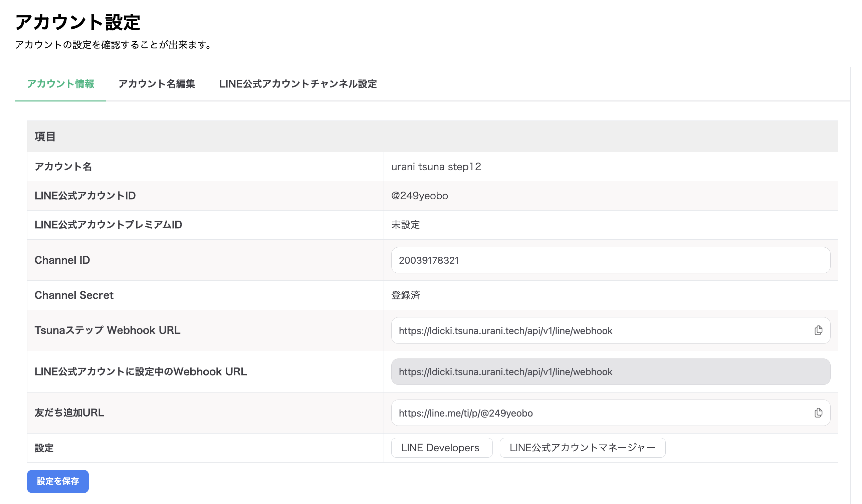862x504 pixels.
Task: Click the LINE公式アカウントID row label
Action: pos(85,196)
